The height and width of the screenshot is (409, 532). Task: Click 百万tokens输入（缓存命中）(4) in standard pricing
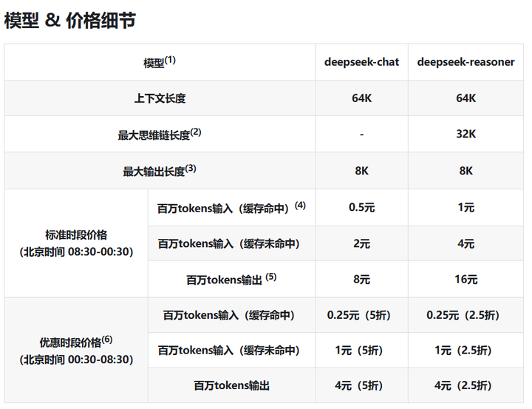[232, 208]
